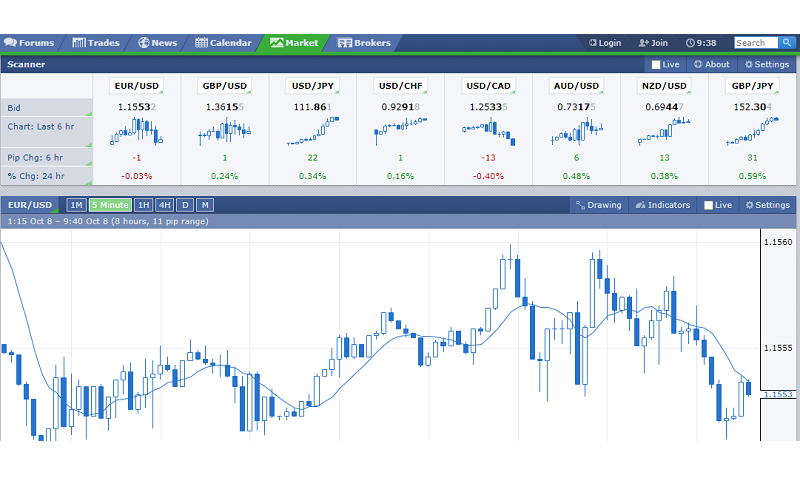Image resolution: width=800 pixels, height=480 pixels.
Task: Switch chart timeframe to 1H
Action: pos(143,205)
